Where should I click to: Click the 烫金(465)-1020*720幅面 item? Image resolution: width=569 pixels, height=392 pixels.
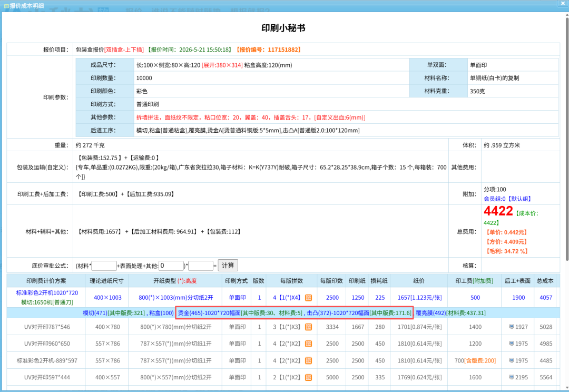(x=209, y=313)
